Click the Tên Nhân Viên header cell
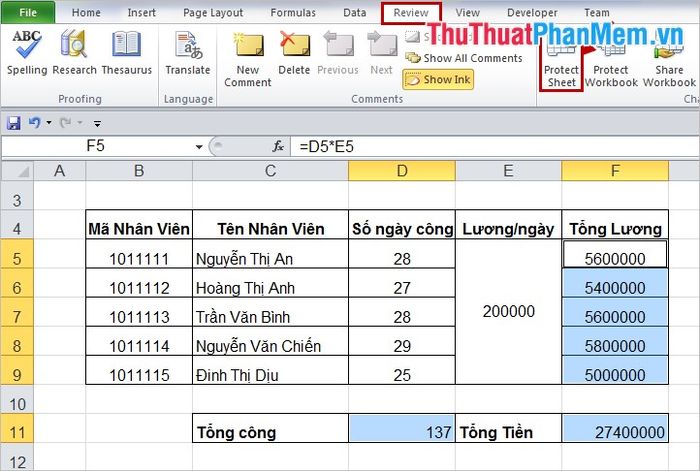 click(271, 225)
